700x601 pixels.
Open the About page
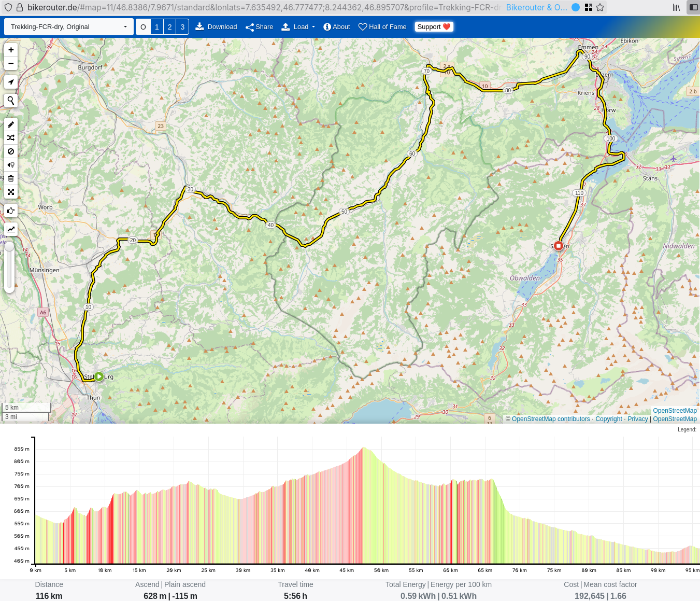[x=336, y=27]
